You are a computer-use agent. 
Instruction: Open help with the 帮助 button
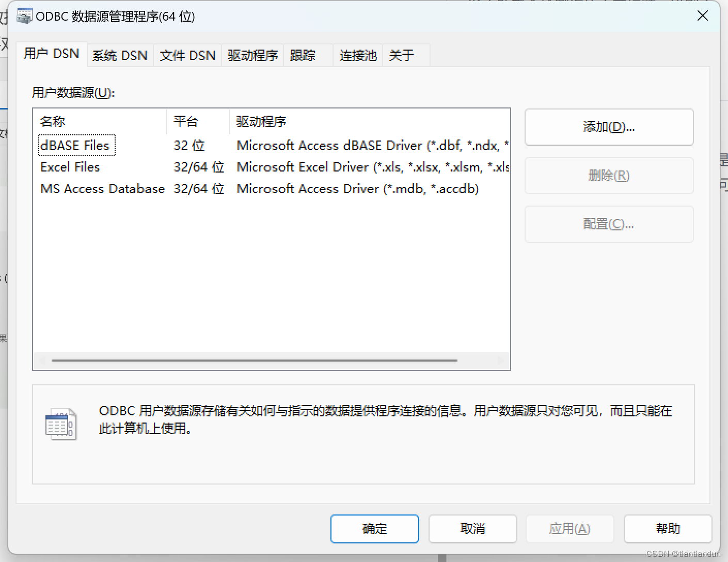(x=667, y=528)
